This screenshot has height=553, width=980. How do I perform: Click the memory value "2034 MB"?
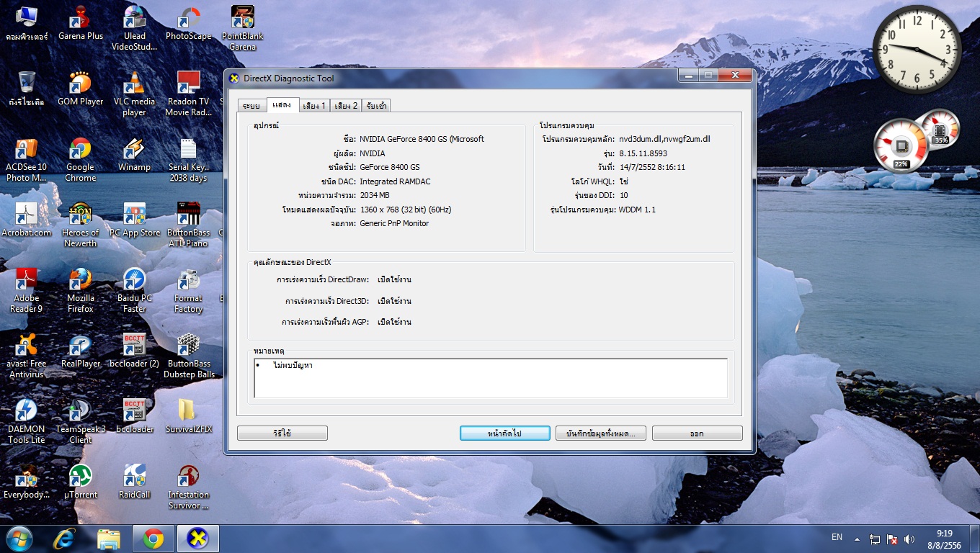(x=374, y=195)
